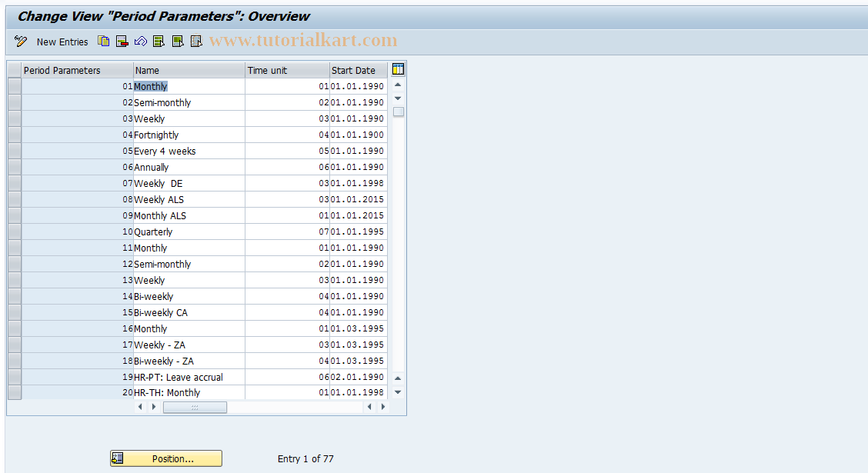Click the Select All icon
The image size is (868, 473).
coord(159,41)
